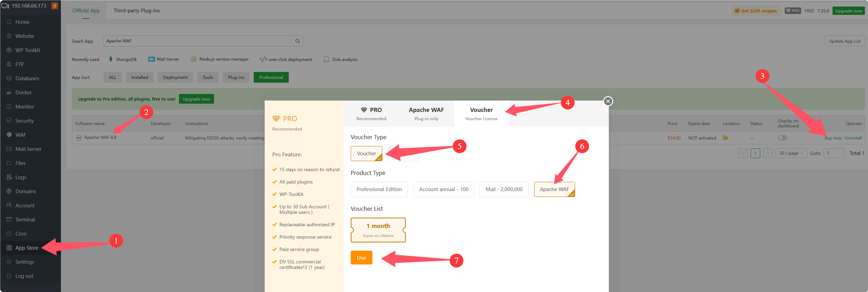This screenshot has width=868, height=292.
Task: Click the Disk analysis icon
Action: 327,59
